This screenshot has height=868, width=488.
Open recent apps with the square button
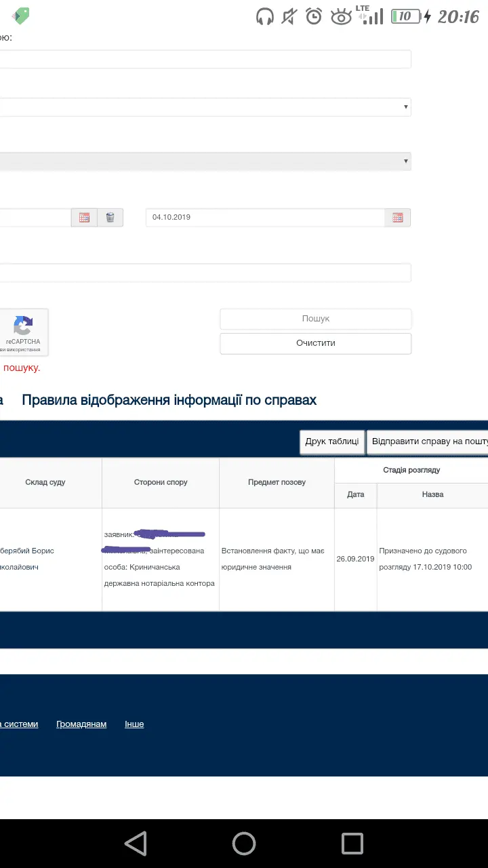(x=352, y=844)
